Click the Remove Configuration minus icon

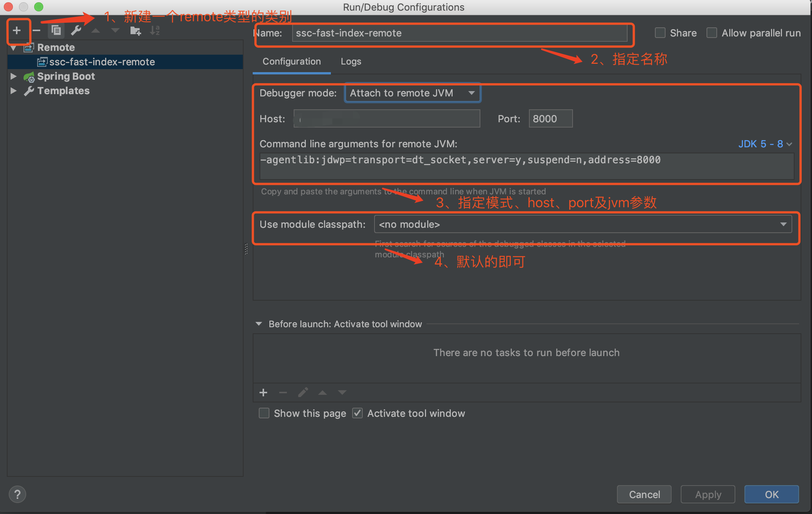pos(36,30)
